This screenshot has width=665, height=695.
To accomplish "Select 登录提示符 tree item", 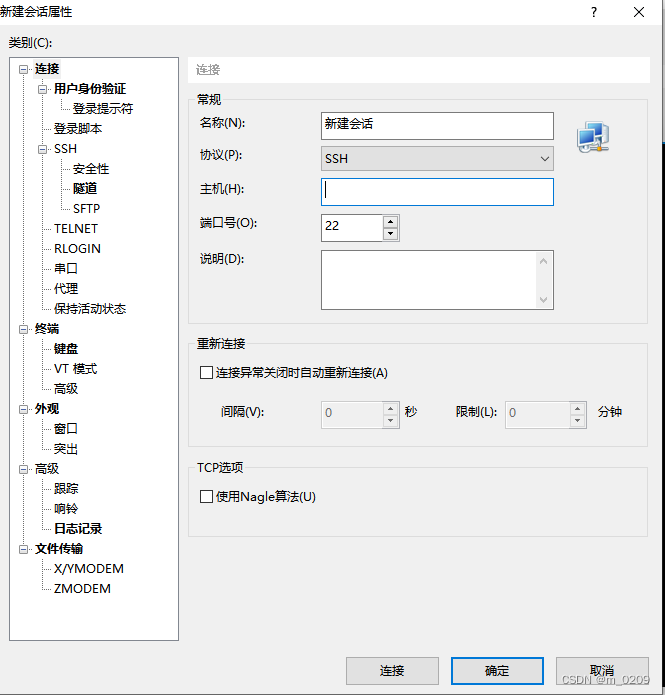I will click(103, 109).
